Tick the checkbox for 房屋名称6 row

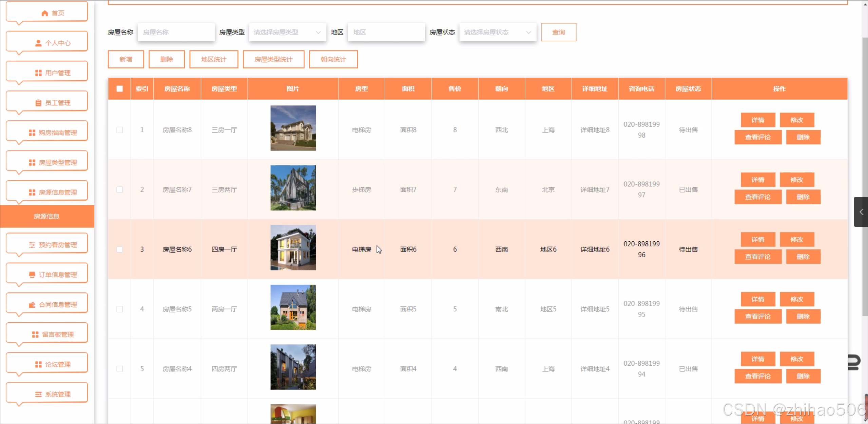click(119, 249)
